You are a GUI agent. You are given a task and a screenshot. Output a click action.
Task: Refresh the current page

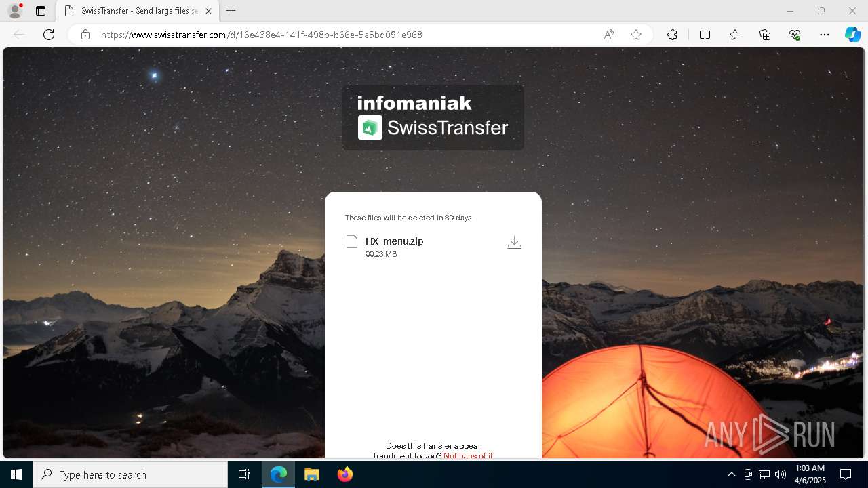pyautogui.click(x=49, y=35)
